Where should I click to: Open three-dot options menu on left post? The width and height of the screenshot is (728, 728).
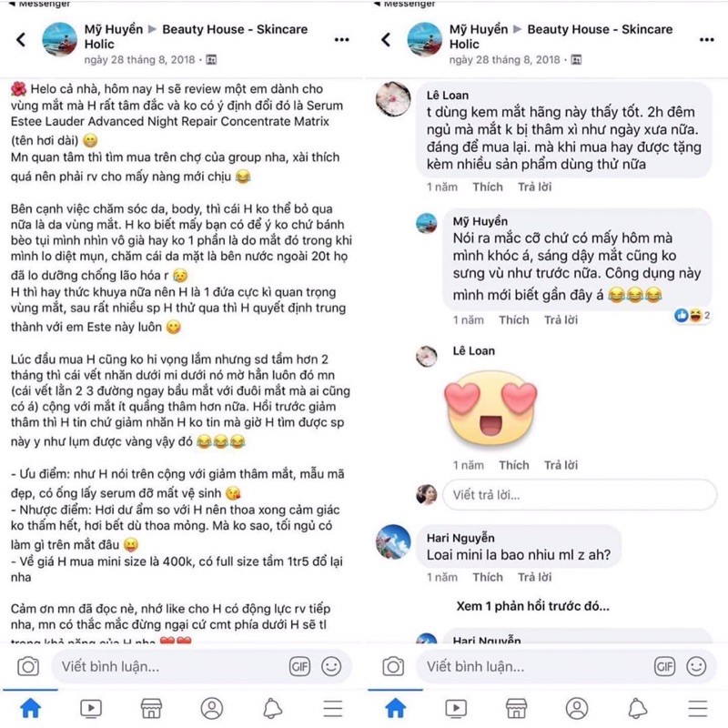click(342, 40)
